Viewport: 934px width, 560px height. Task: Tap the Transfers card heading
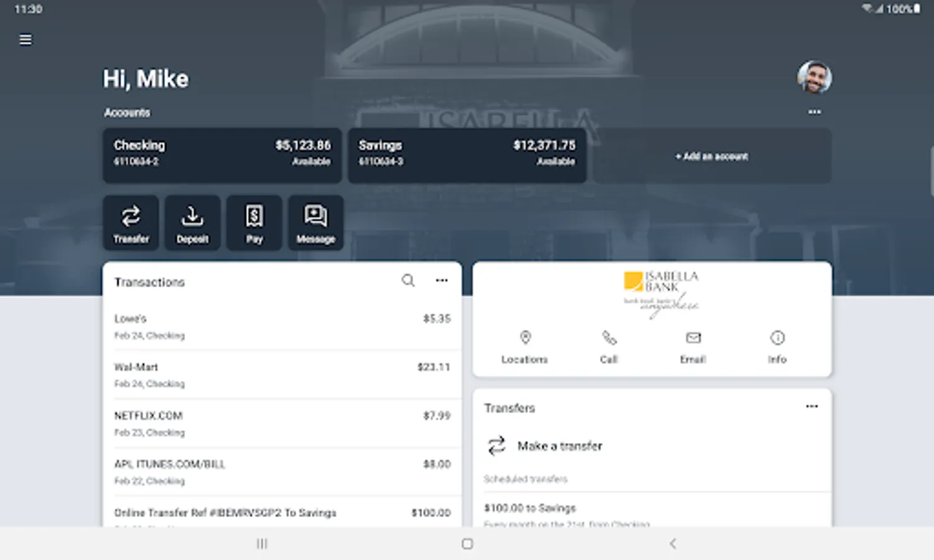click(510, 408)
